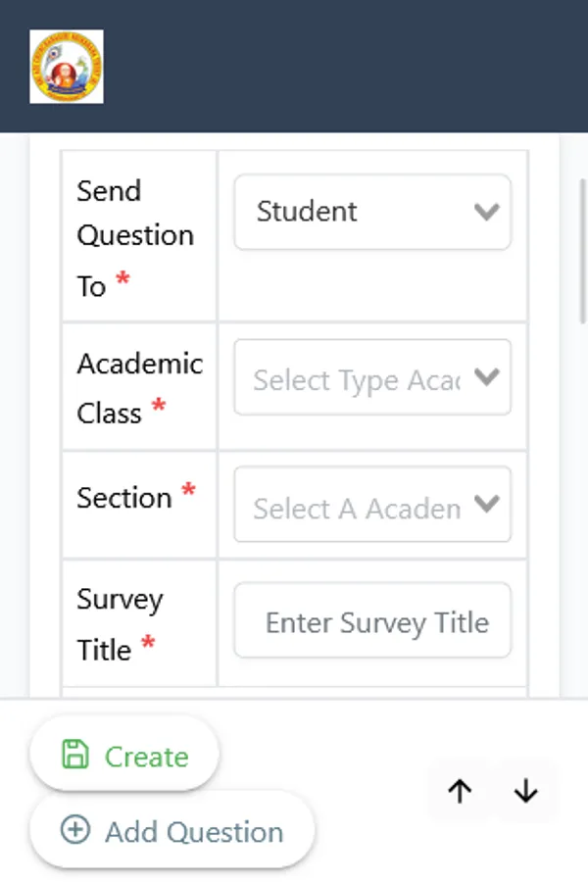Expand the chevron on the Section field
The width and height of the screenshot is (588, 882).
(x=486, y=504)
